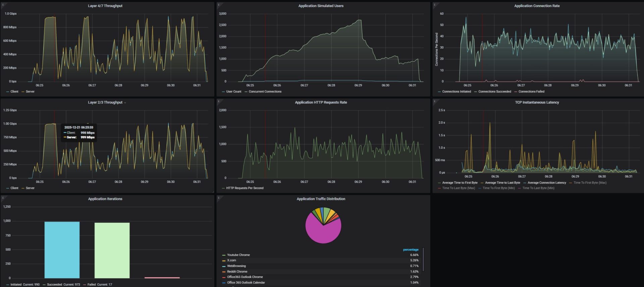644x287 pixels.
Task: Select Youtube Chrome entry in traffic legend
Action: tap(238, 255)
